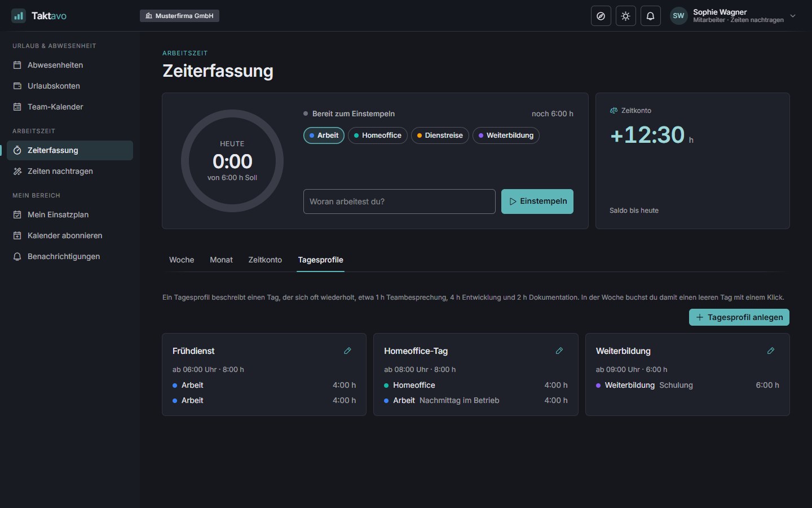
Task: Go to Urlaubskonten sidebar entry
Action: [x=70, y=86]
